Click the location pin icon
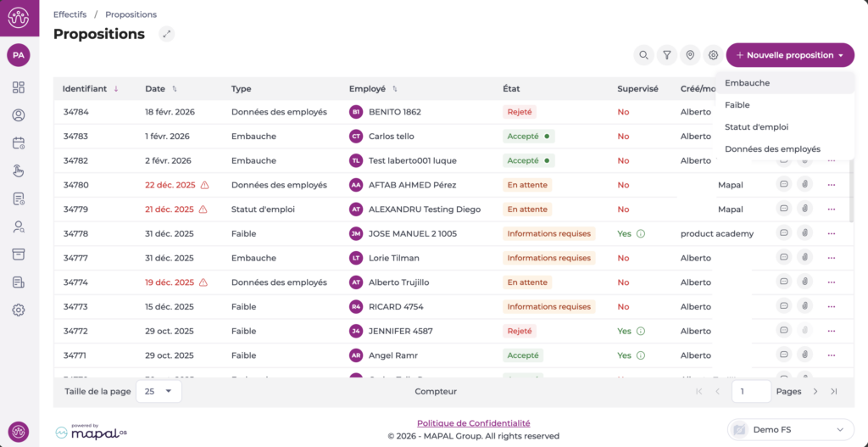 point(690,55)
